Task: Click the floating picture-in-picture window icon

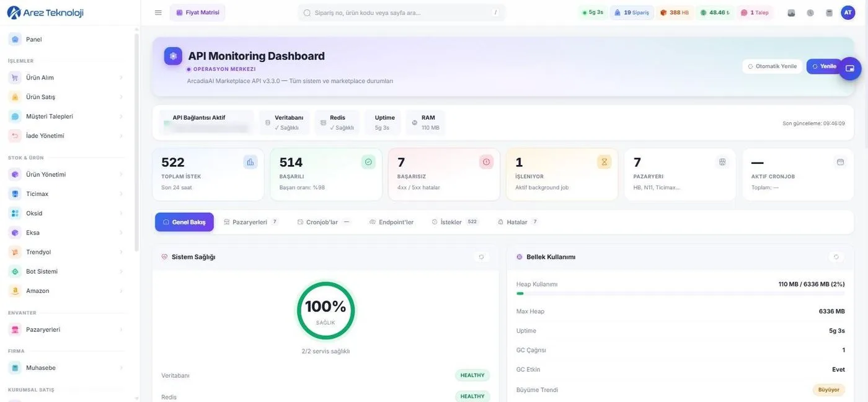Action: pyautogui.click(x=850, y=68)
